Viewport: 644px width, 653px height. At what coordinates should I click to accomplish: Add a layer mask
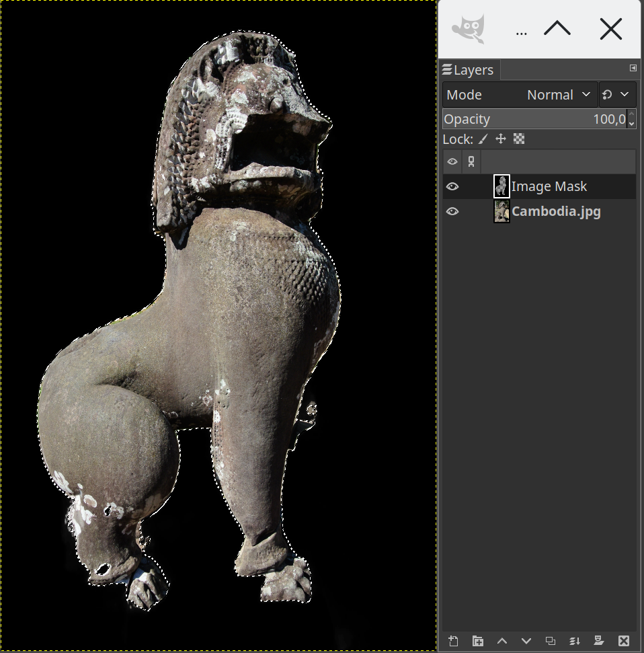coord(599,641)
